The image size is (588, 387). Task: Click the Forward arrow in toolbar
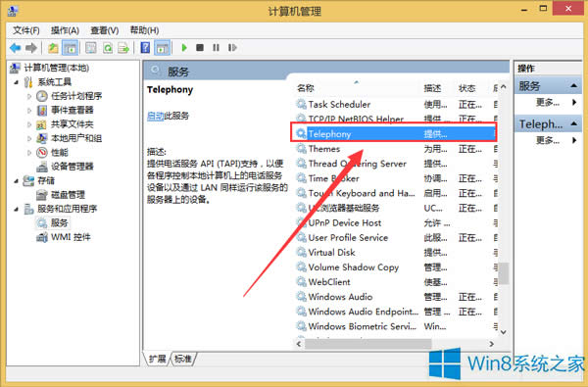point(31,48)
